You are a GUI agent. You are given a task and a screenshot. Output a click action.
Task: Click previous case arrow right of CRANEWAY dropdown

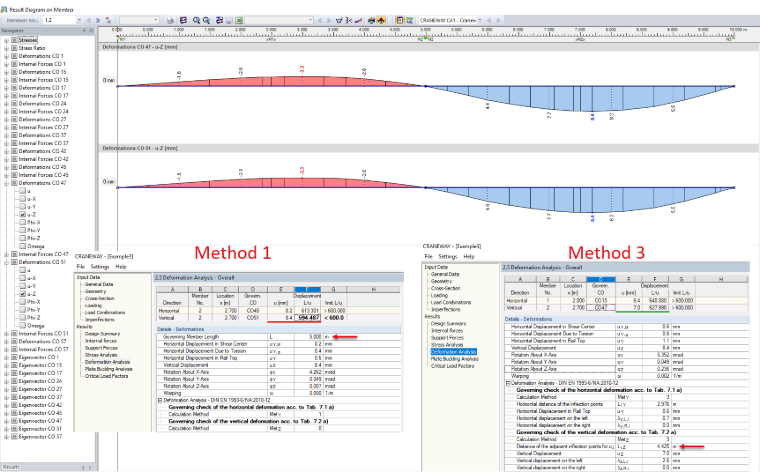pos(490,20)
